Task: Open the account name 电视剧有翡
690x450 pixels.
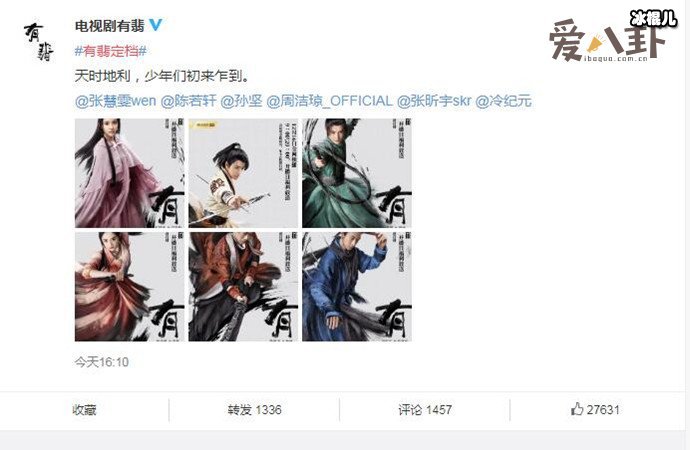Action: (110, 26)
